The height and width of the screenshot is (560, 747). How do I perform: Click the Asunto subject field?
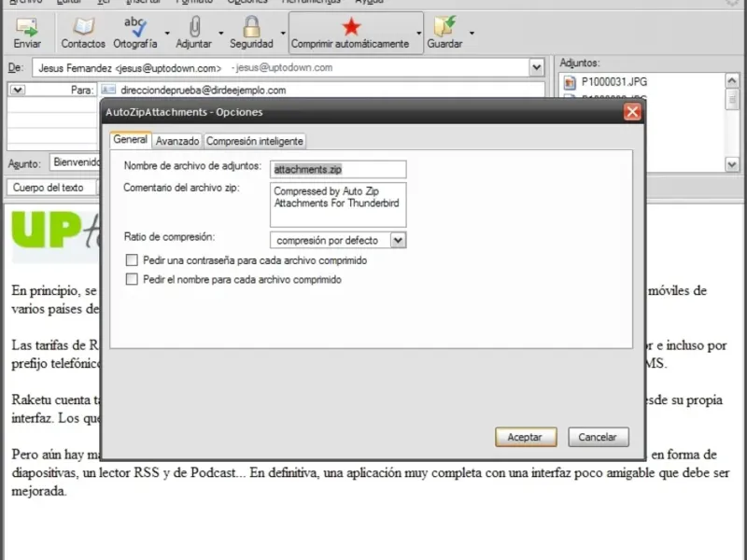point(76,162)
